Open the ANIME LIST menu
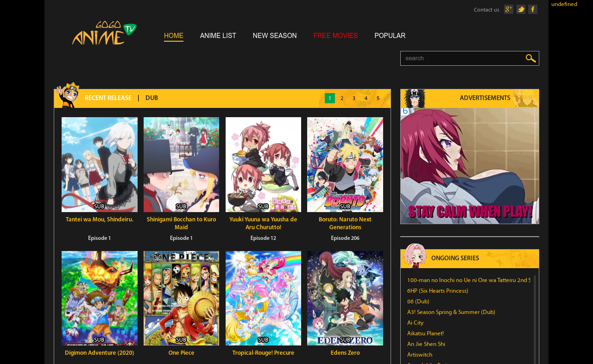Viewport: 593px width, 364px height. point(218,36)
